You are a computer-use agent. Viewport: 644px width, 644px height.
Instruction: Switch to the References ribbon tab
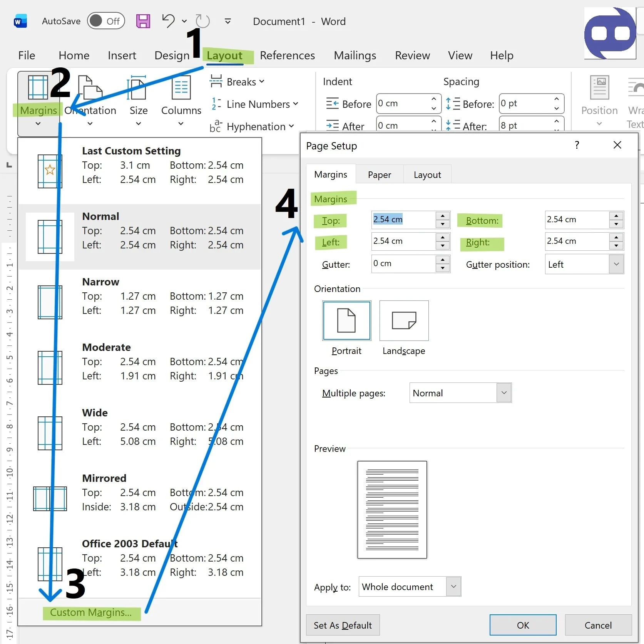[288, 55]
